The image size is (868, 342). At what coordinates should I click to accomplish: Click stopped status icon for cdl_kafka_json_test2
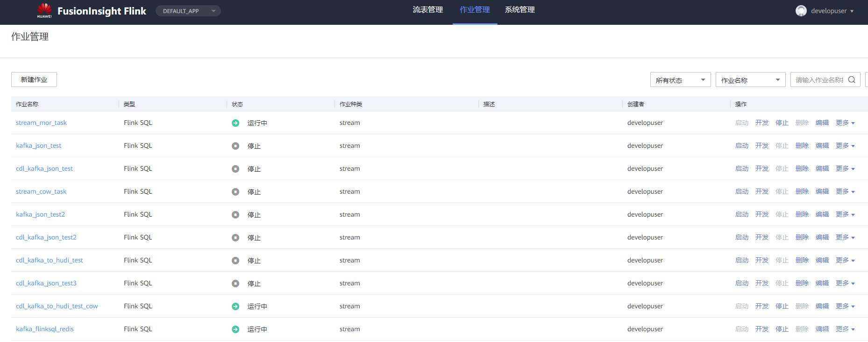pos(235,238)
